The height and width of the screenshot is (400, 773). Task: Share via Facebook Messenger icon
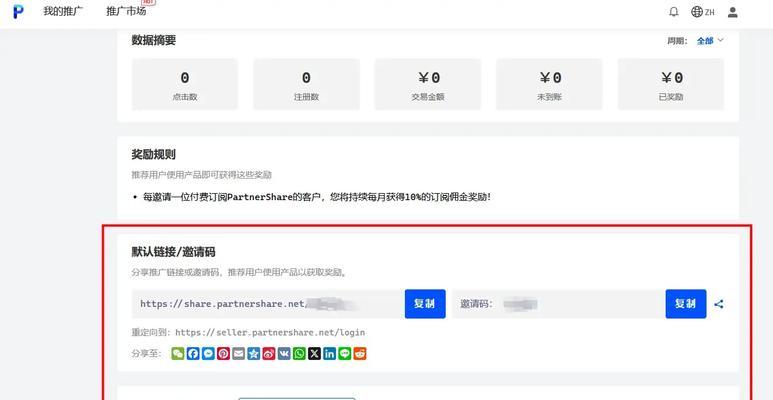(208, 354)
